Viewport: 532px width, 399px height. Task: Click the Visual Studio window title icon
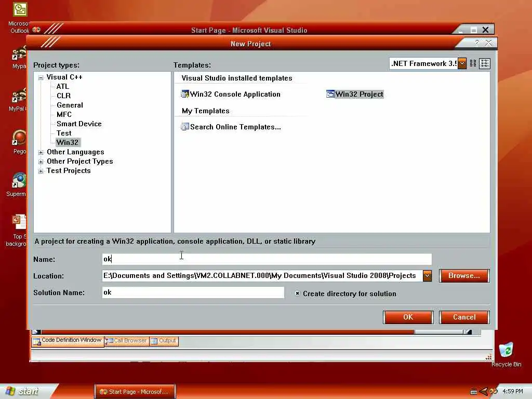click(x=37, y=30)
